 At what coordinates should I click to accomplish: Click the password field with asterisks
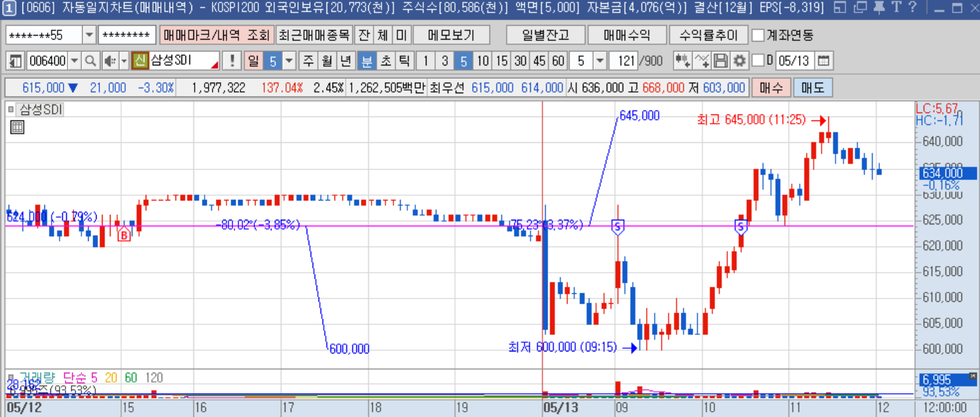click(127, 35)
